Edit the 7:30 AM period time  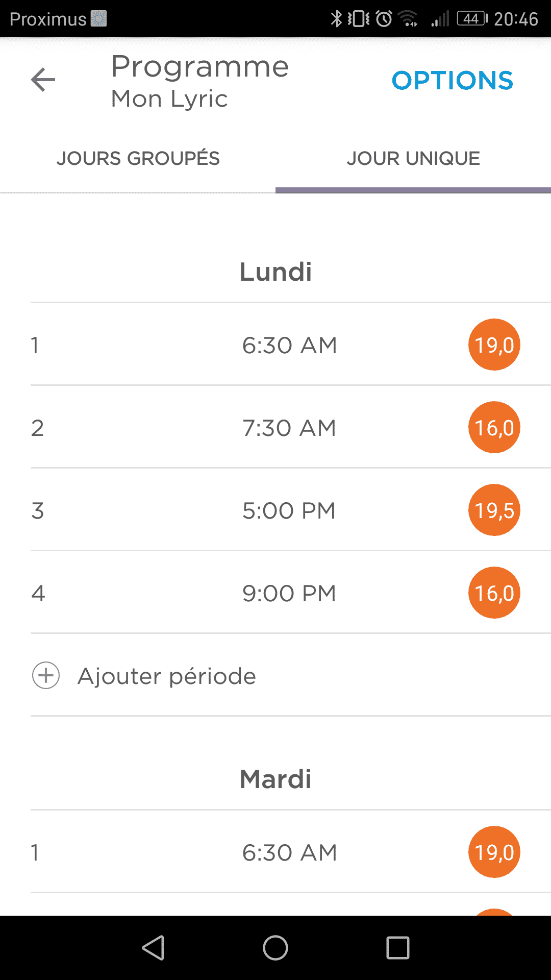pyautogui.click(x=289, y=428)
